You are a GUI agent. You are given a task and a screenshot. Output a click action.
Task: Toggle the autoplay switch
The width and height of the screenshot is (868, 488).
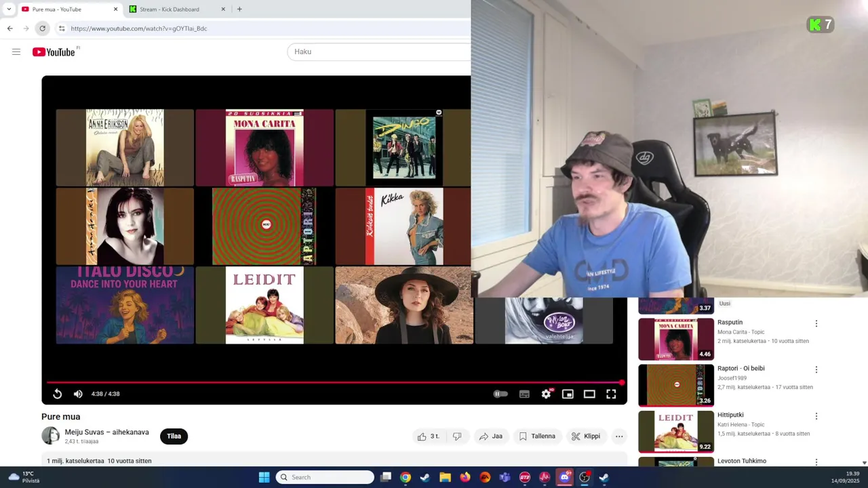tap(500, 394)
